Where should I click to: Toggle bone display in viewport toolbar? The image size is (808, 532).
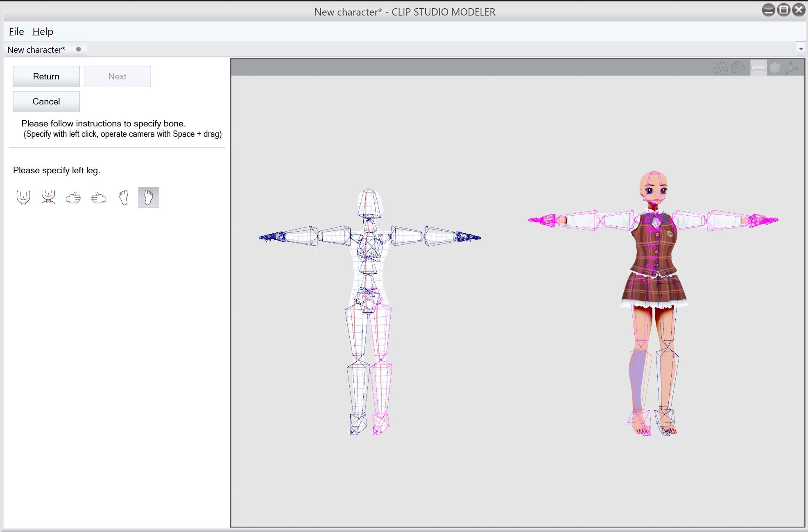click(x=758, y=68)
